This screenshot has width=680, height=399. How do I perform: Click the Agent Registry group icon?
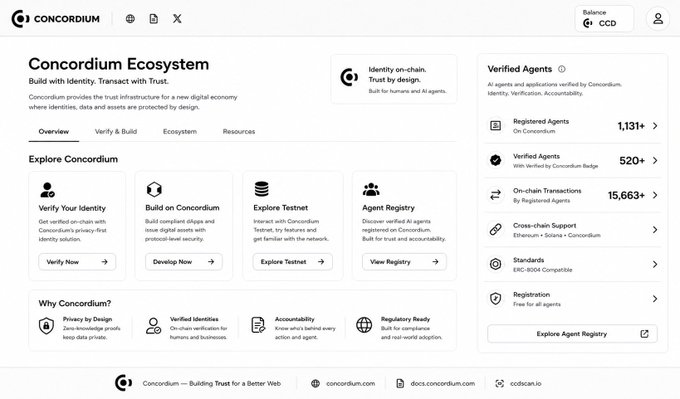pyautogui.click(x=371, y=189)
